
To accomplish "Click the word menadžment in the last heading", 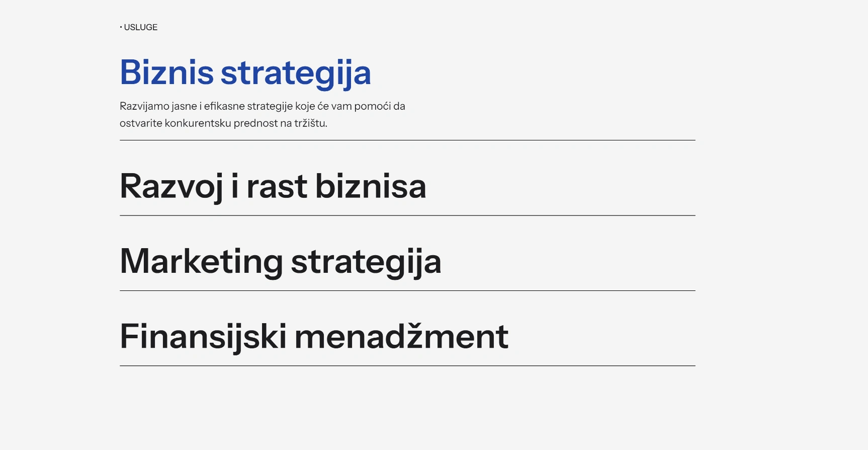I will (x=401, y=336).
